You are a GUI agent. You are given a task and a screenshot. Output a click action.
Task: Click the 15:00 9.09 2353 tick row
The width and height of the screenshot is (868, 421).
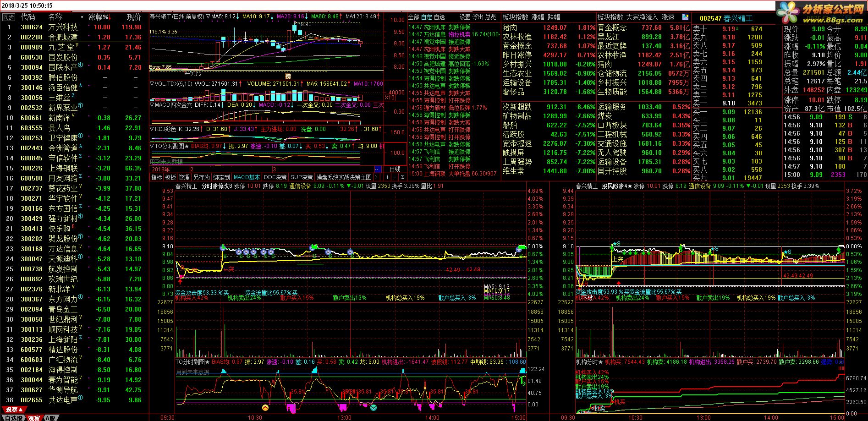pyautogui.click(x=825, y=175)
